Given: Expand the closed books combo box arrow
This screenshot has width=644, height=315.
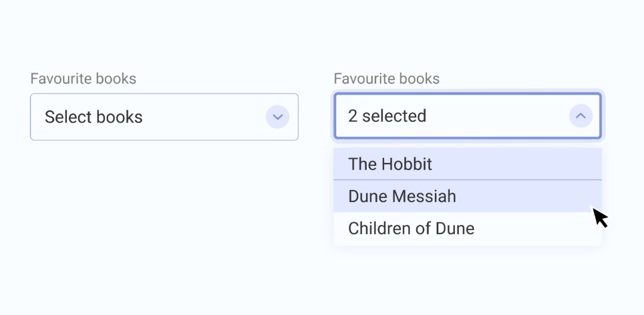Looking at the screenshot, I should [277, 117].
